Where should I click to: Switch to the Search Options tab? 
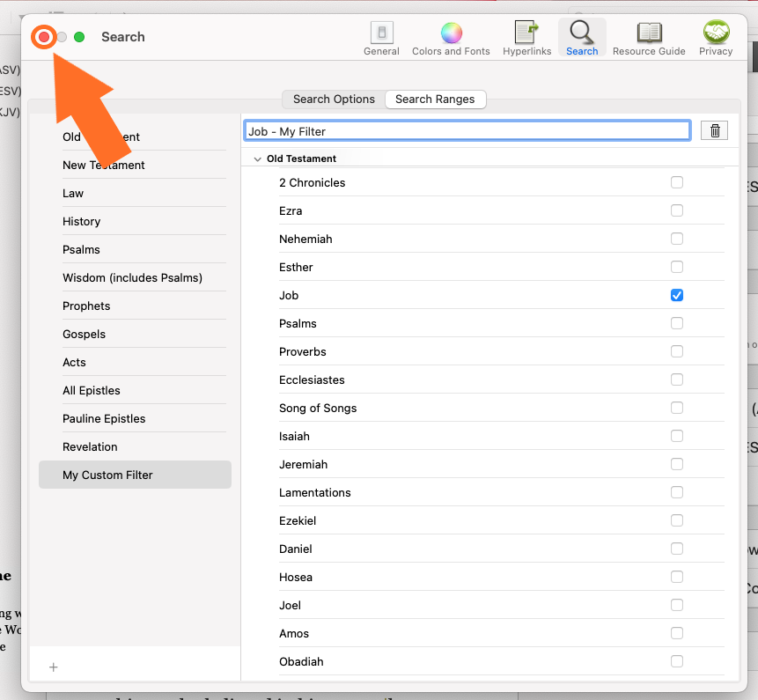click(x=334, y=99)
